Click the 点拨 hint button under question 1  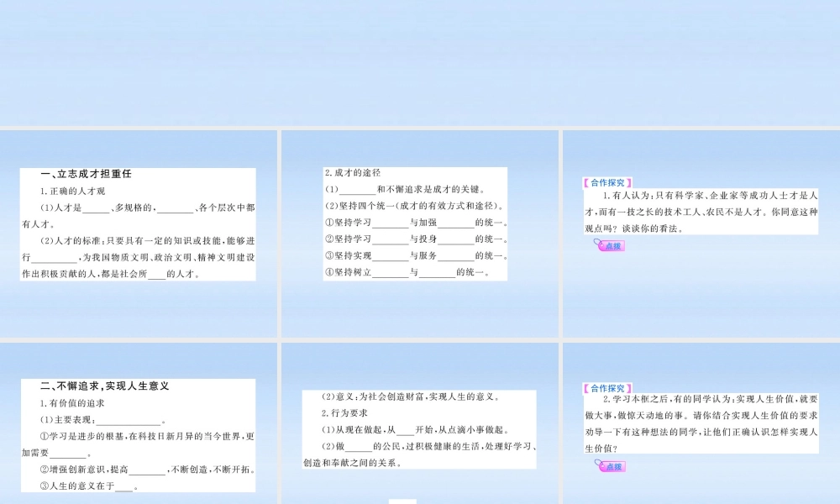[x=610, y=245]
